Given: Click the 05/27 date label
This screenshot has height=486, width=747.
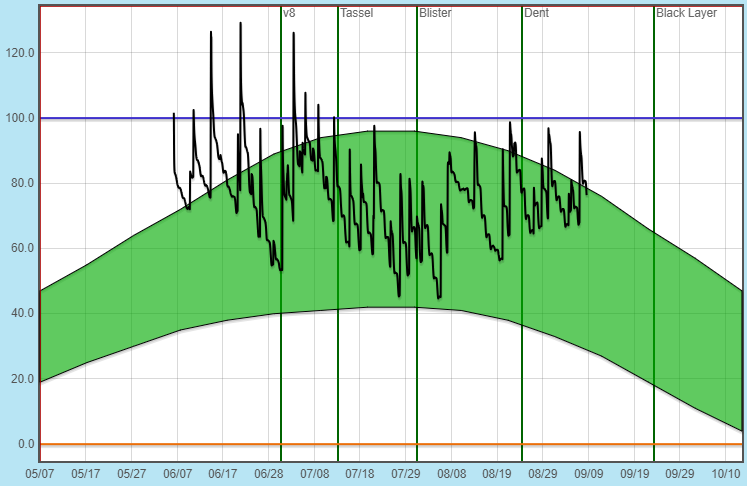Looking at the screenshot, I should point(131,474).
